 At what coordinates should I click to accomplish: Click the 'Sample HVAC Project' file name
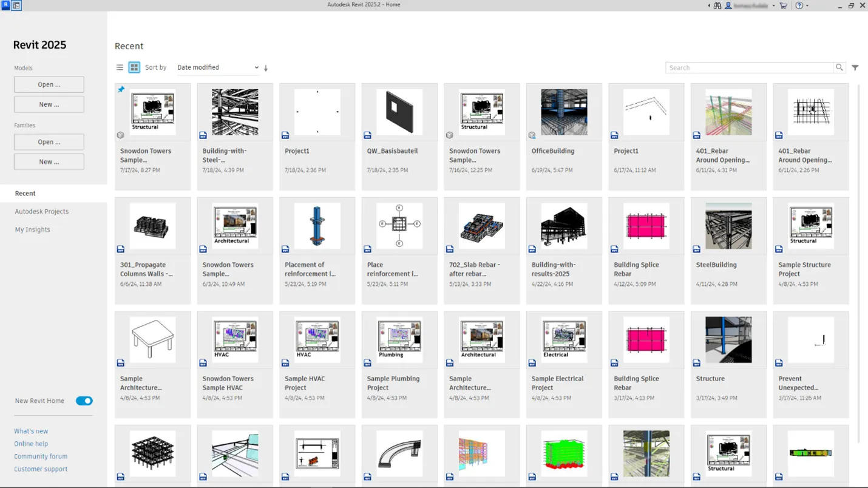pos(305,383)
